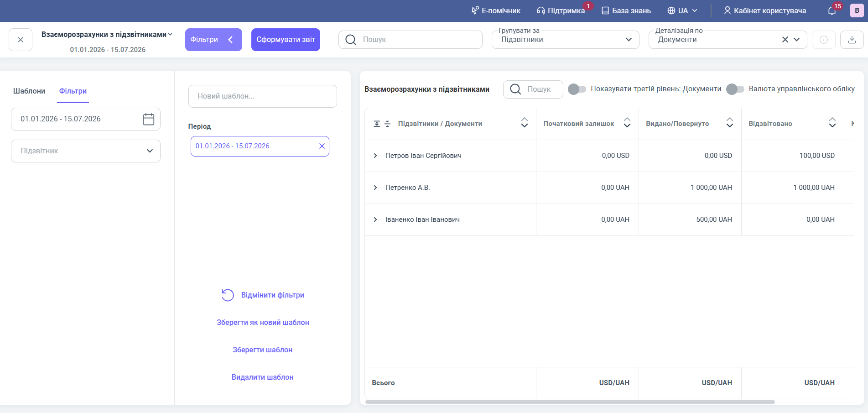Image resolution: width=868 pixels, height=413 pixels.
Task: Open the Групувати за dropdown
Action: (x=566, y=40)
